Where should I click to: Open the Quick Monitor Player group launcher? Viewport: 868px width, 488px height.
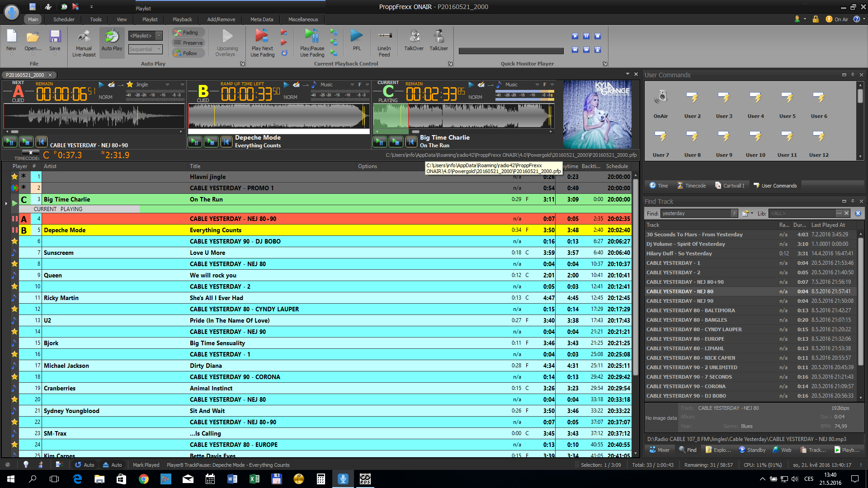(605, 64)
